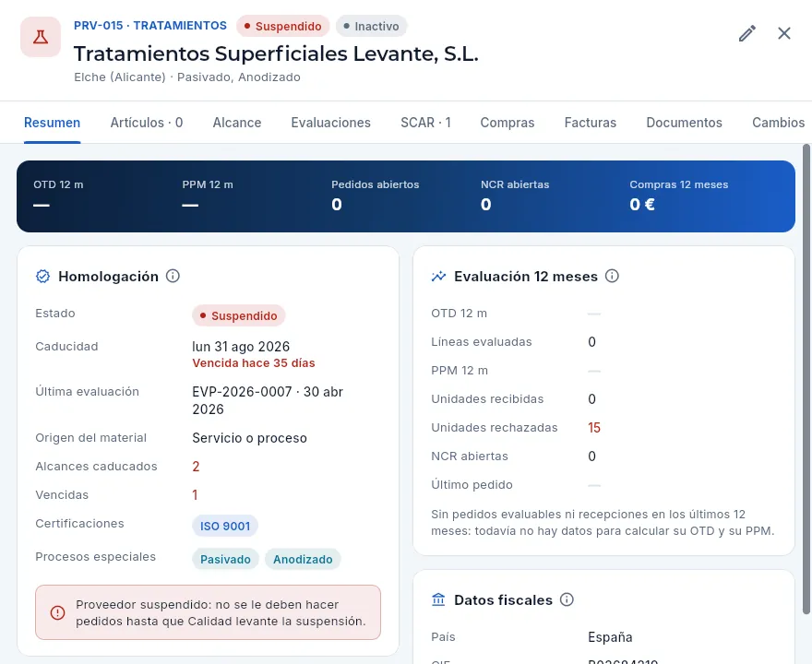Screen dimensions: 812x664
Task: Show the Documentos tab
Action: coord(684,123)
